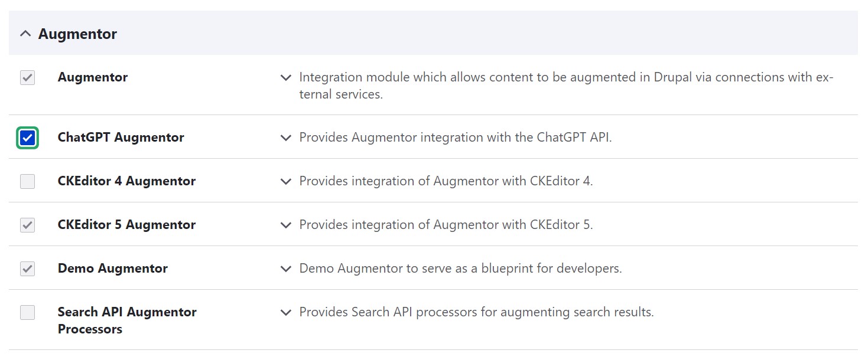Click the CKEditor 4 Augmentor label

click(126, 181)
